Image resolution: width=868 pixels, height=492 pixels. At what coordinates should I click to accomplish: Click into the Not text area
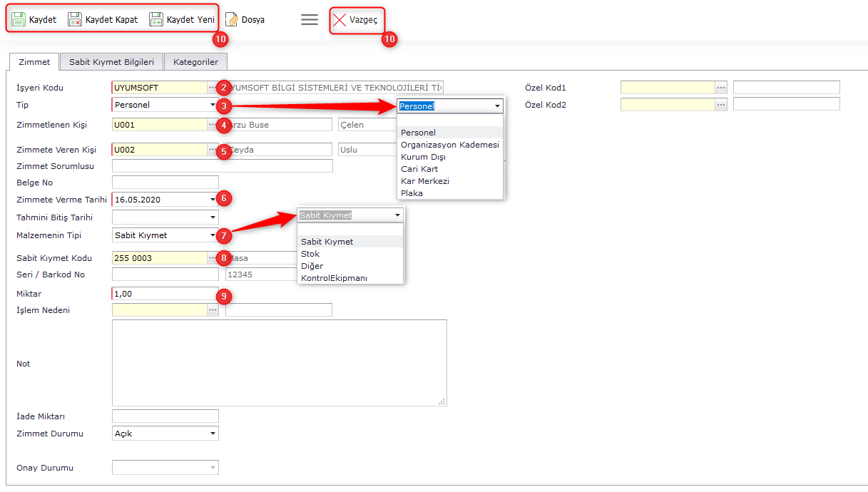tap(279, 362)
